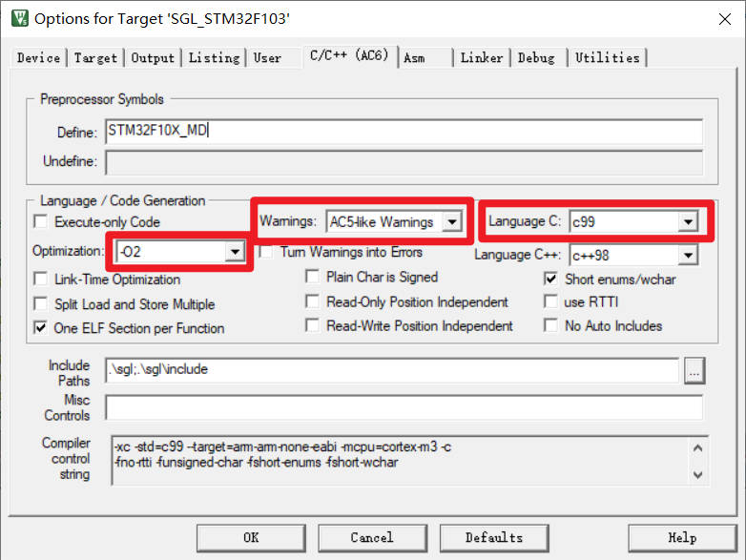Restore settings with the Defaults button

tap(494, 538)
